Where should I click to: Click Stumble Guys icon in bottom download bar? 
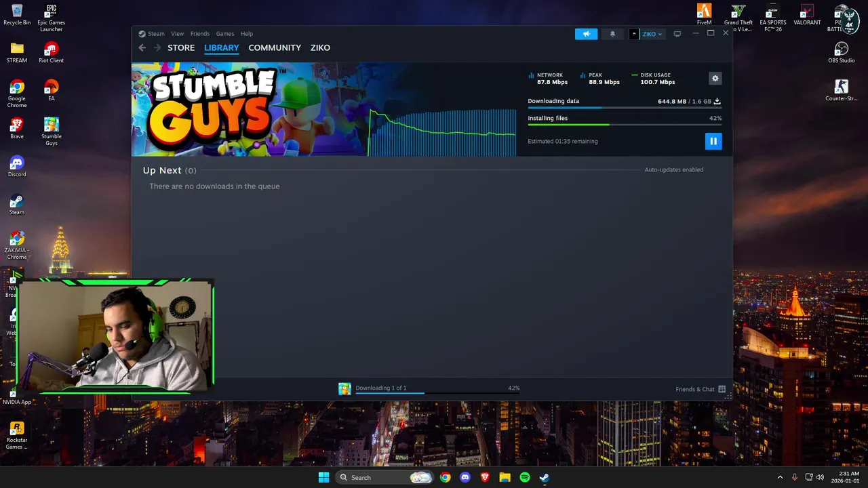pos(344,388)
